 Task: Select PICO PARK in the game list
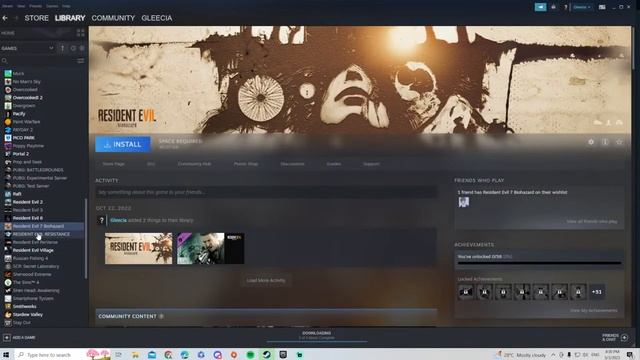[x=24, y=138]
